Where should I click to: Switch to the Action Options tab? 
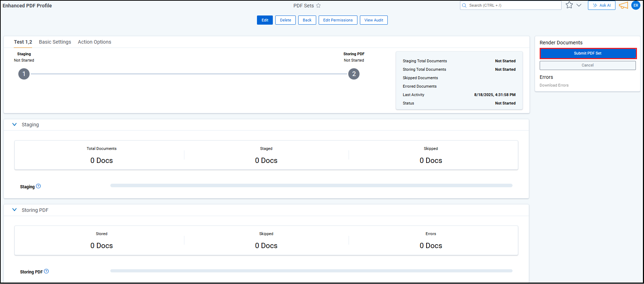click(x=94, y=42)
